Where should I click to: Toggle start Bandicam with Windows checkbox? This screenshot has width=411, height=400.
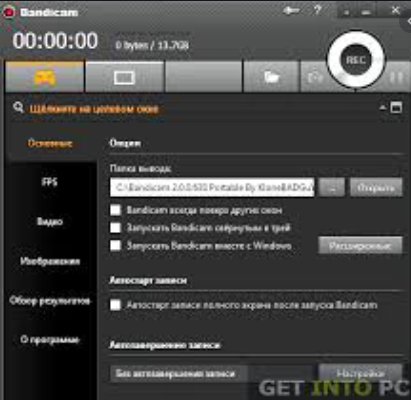[115, 245]
